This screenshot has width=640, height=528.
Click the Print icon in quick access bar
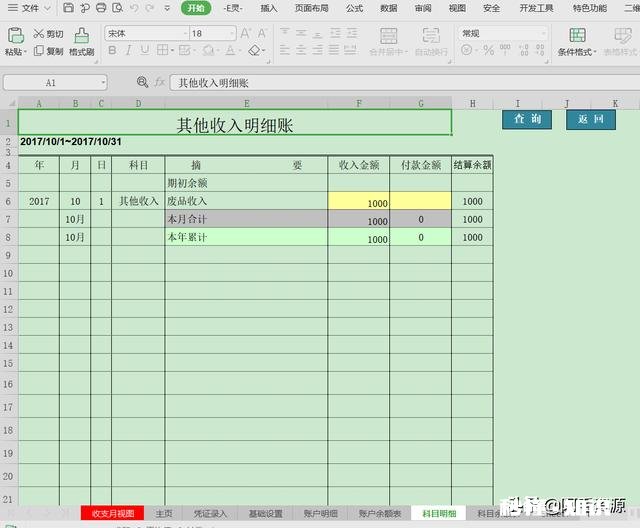pyautogui.click(x=101, y=8)
